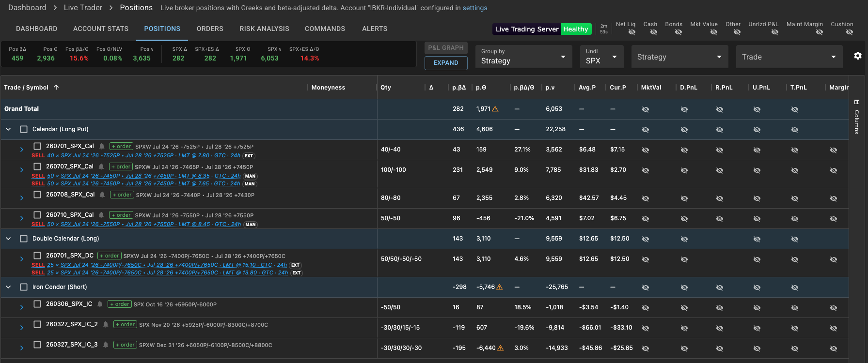
Task: Check the 260701_SPX_DC trade checkbox
Action: [x=37, y=256]
